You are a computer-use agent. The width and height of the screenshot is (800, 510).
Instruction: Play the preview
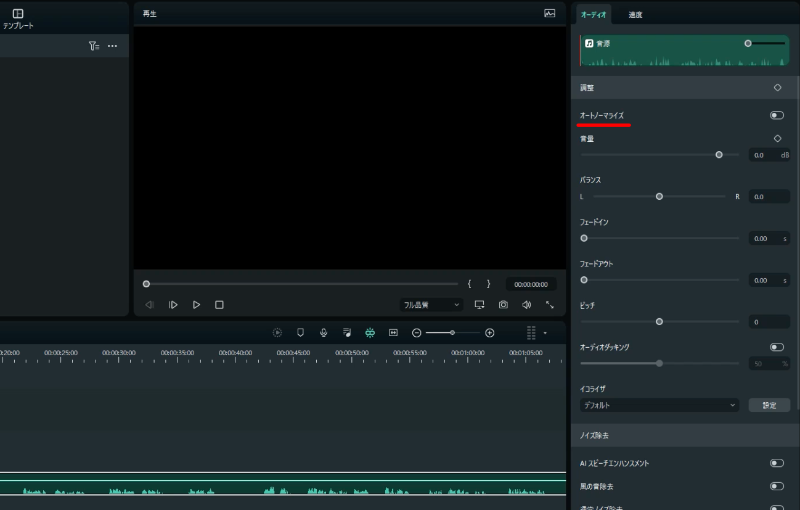(196, 305)
